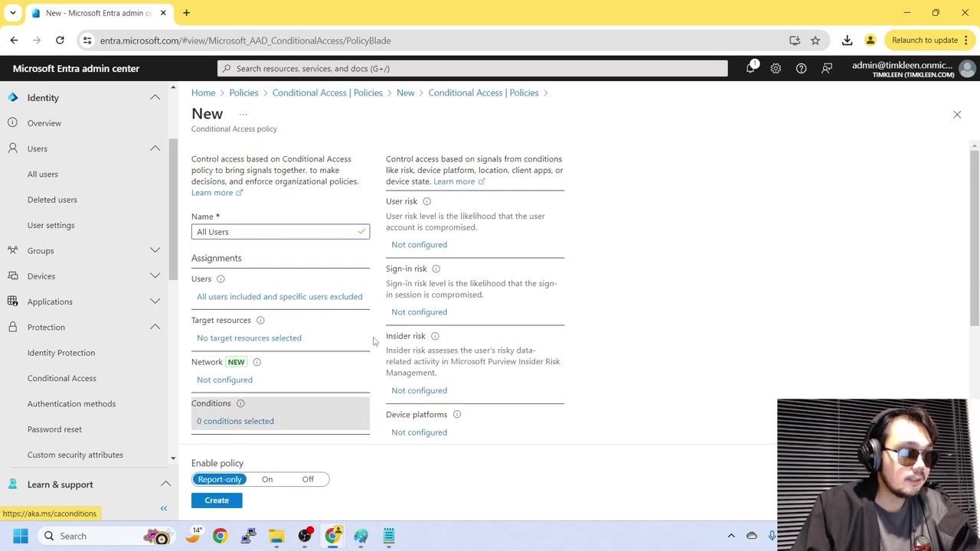This screenshot has width=980, height=551.
Task: Open 0 conditions selected link
Action: [235, 421]
